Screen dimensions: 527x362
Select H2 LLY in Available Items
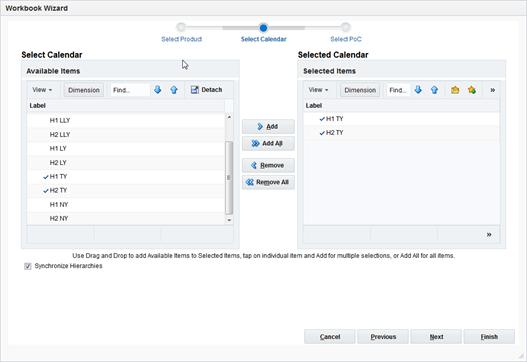click(x=126, y=134)
